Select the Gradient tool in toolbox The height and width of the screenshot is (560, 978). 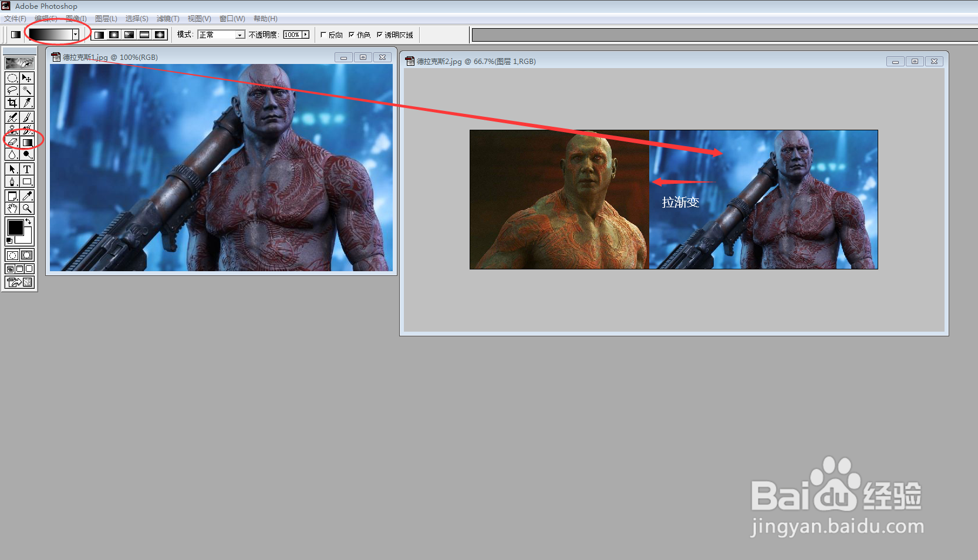tap(27, 142)
